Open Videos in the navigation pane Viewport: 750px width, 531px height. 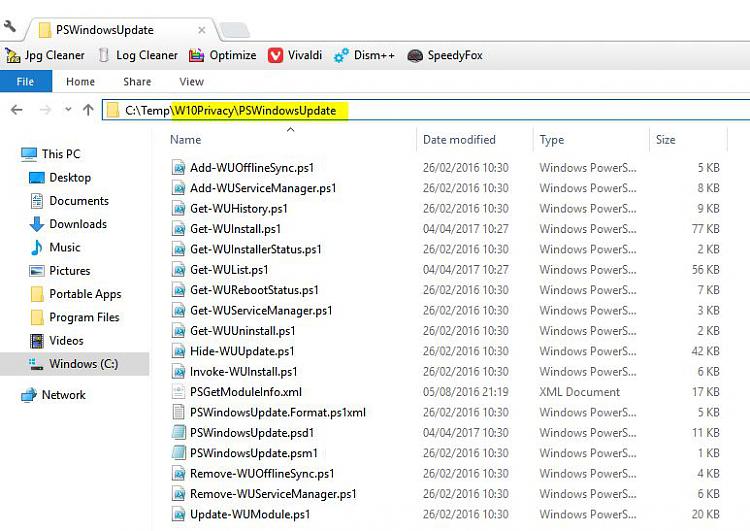[56, 341]
